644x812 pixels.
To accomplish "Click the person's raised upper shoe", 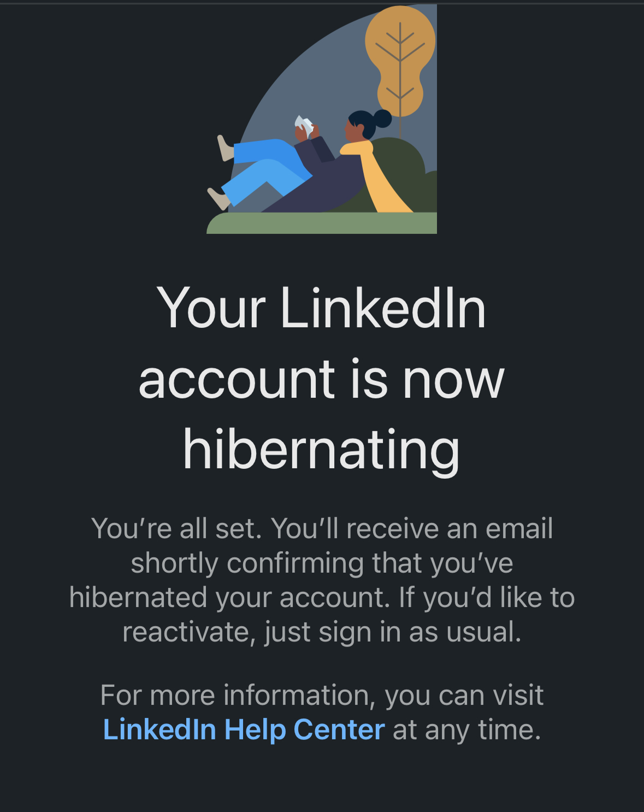I will pyautogui.click(x=225, y=148).
